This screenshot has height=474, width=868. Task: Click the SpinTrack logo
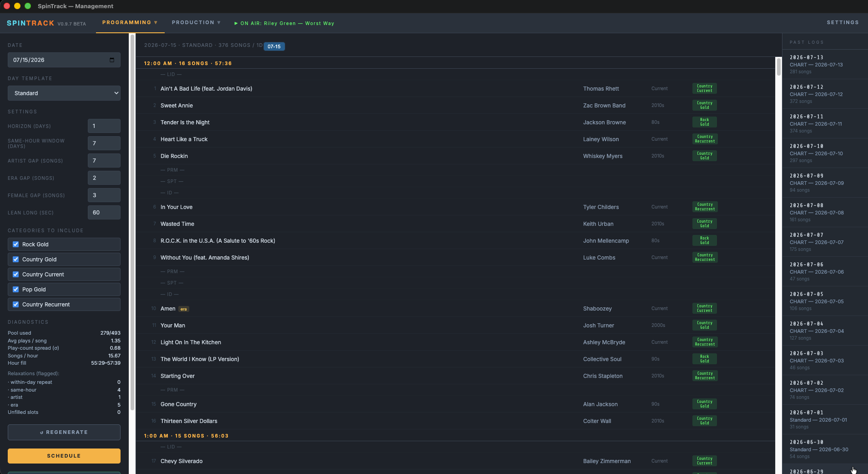[30, 23]
